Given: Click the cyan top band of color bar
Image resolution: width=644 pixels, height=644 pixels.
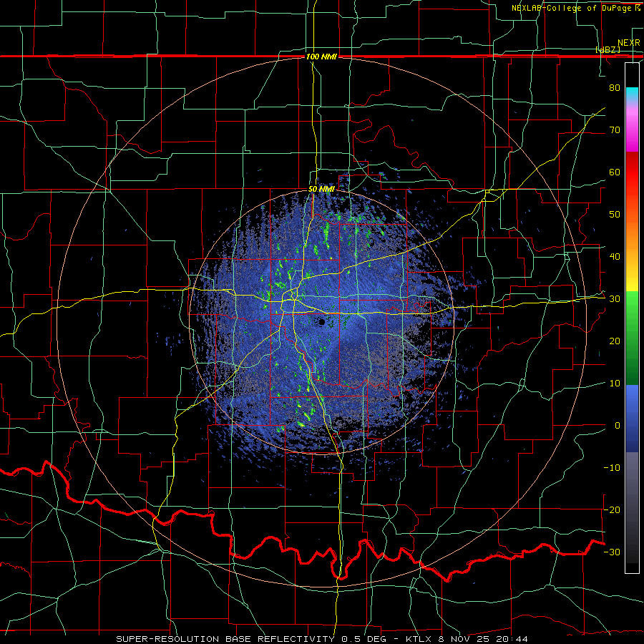Looking at the screenshot, I should [632, 94].
